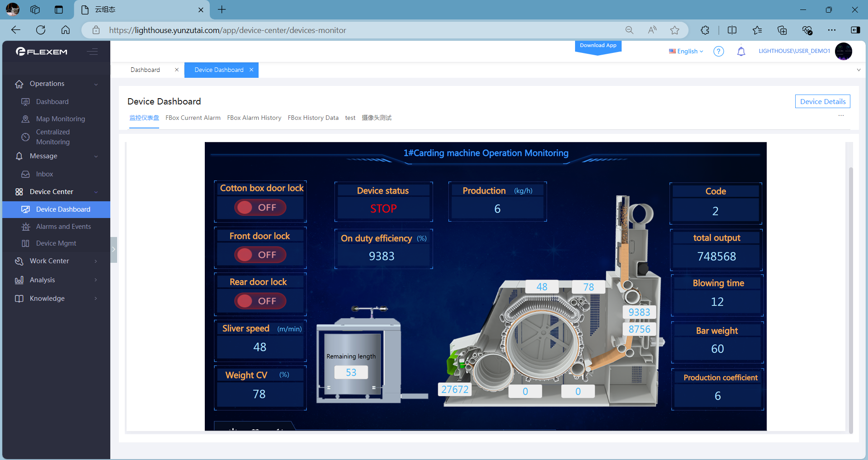The image size is (868, 460).
Task: Expand the Work Center menu group
Action: [x=96, y=261]
